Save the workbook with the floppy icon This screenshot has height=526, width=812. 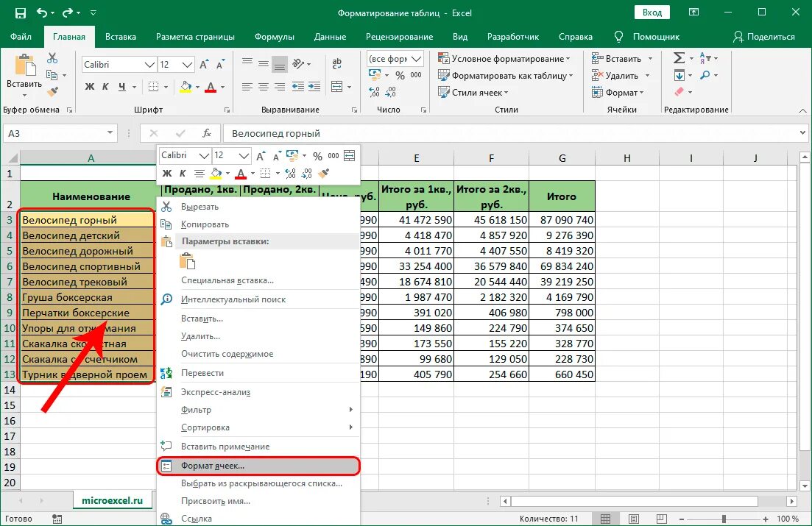pyautogui.click(x=20, y=13)
